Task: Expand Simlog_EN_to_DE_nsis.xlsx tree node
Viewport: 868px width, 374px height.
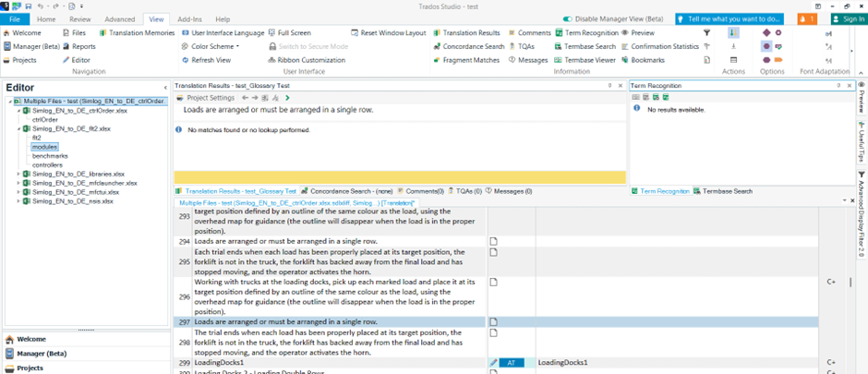Action: 18,201
